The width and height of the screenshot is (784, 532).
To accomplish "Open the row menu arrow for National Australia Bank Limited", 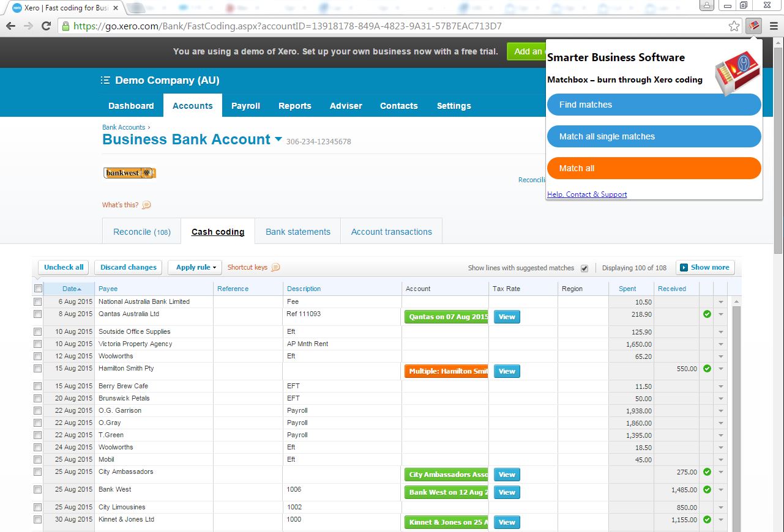I will 720,302.
